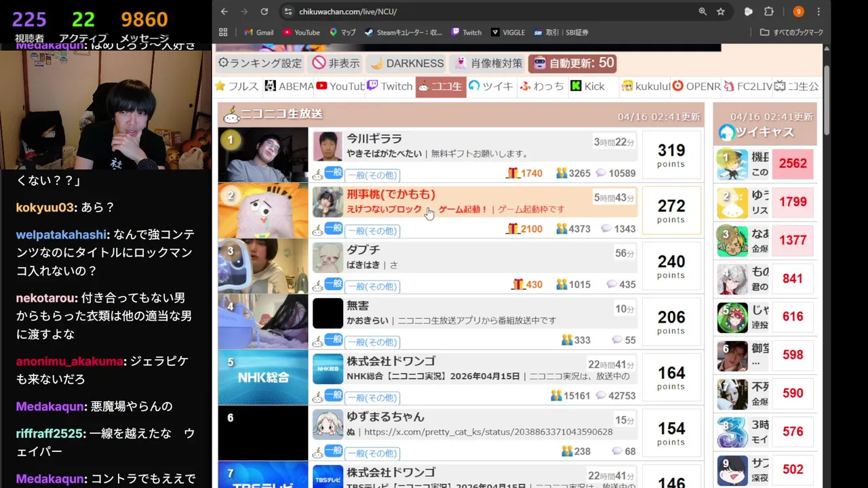
Task: Click 今川ギララ user avatar
Action: pyautogui.click(x=328, y=146)
